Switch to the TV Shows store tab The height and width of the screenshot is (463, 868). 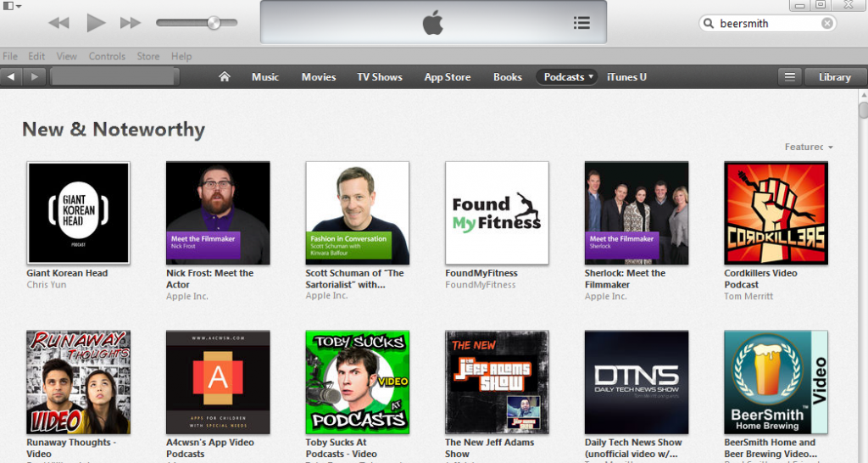[x=379, y=77]
